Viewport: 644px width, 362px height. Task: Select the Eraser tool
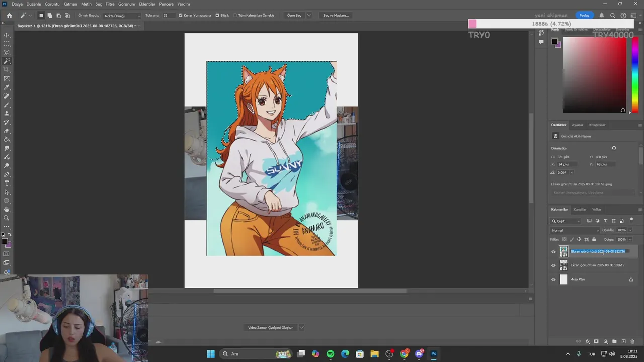(x=7, y=131)
